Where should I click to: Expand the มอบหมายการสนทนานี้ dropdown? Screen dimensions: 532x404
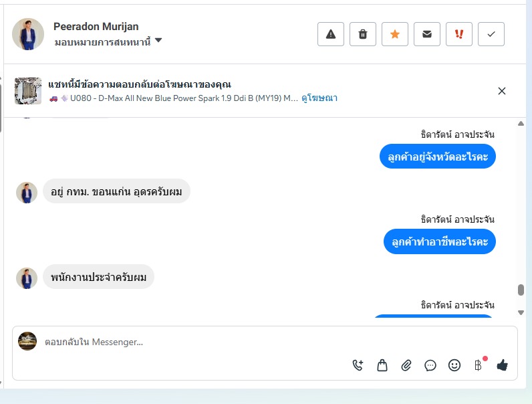158,41
